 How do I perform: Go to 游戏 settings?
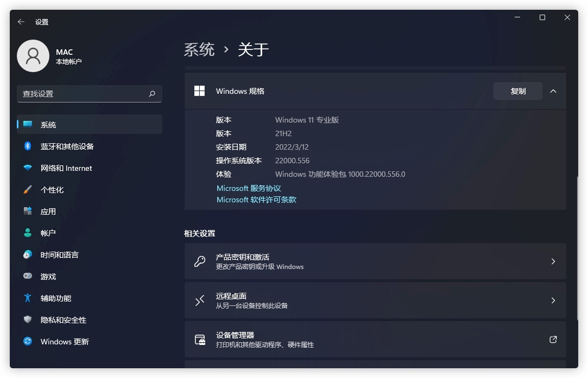coord(90,276)
